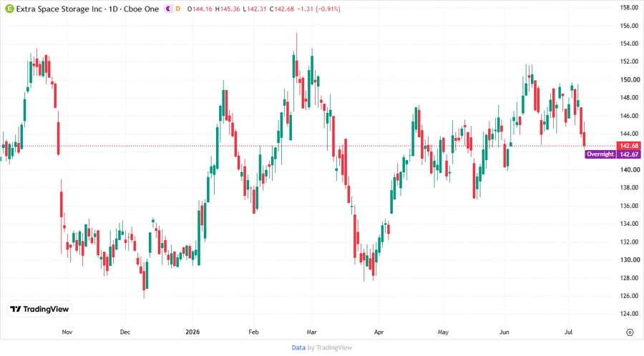Open the Data link in the footer

[298, 347]
